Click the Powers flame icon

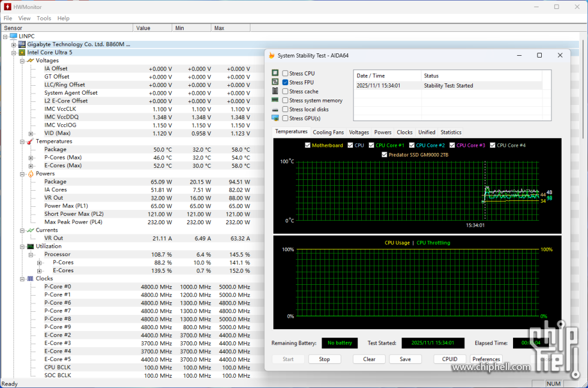point(31,174)
